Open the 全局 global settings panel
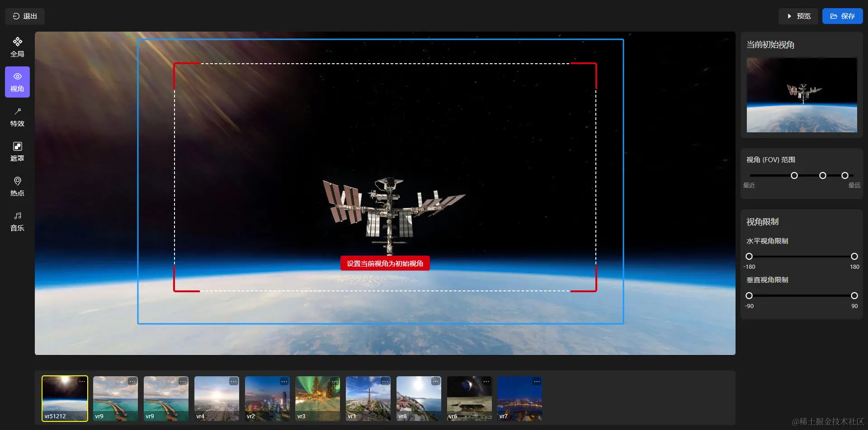Image resolution: width=868 pixels, height=430 pixels. (17, 47)
